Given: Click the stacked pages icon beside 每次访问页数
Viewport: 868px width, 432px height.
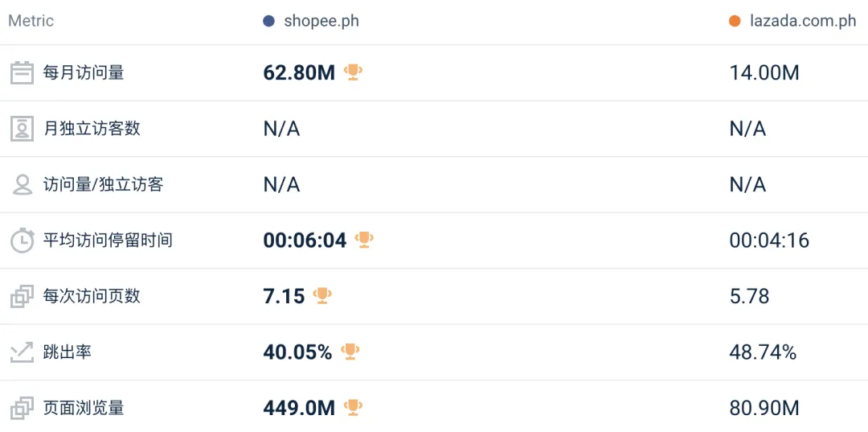Looking at the screenshot, I should (x=22, y=296).
